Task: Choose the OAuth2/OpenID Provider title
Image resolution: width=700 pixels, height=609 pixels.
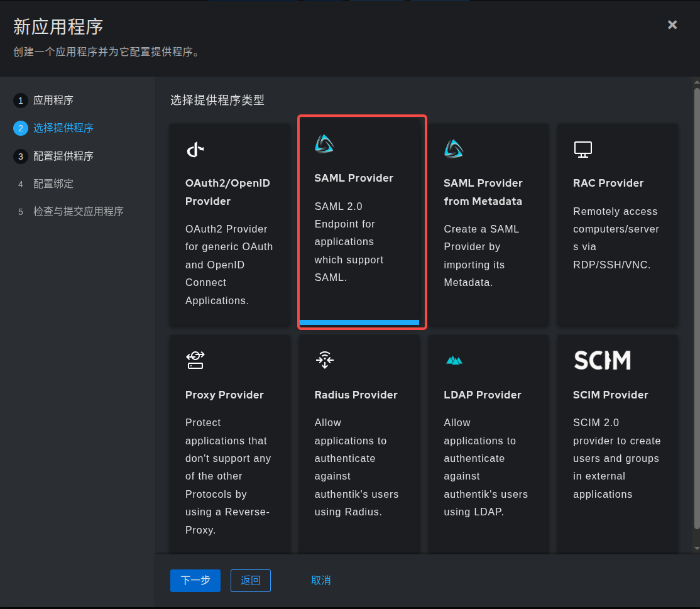Action: [x=227, y=192]
